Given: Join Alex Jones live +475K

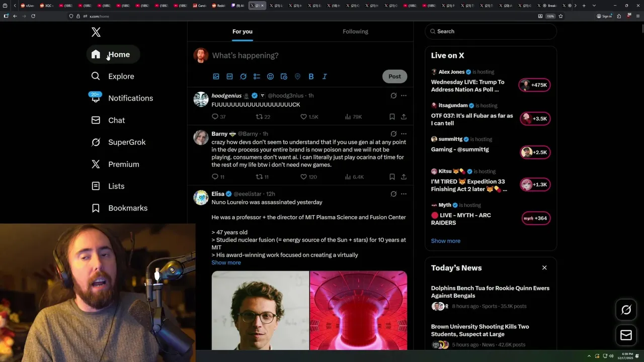Looking at the screenshot, I should [535, 85].
